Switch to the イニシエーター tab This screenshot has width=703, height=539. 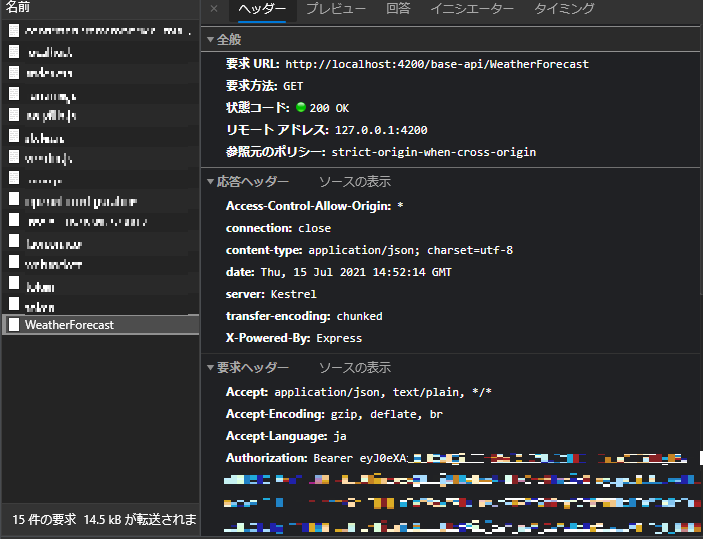(x=472, y=9)
